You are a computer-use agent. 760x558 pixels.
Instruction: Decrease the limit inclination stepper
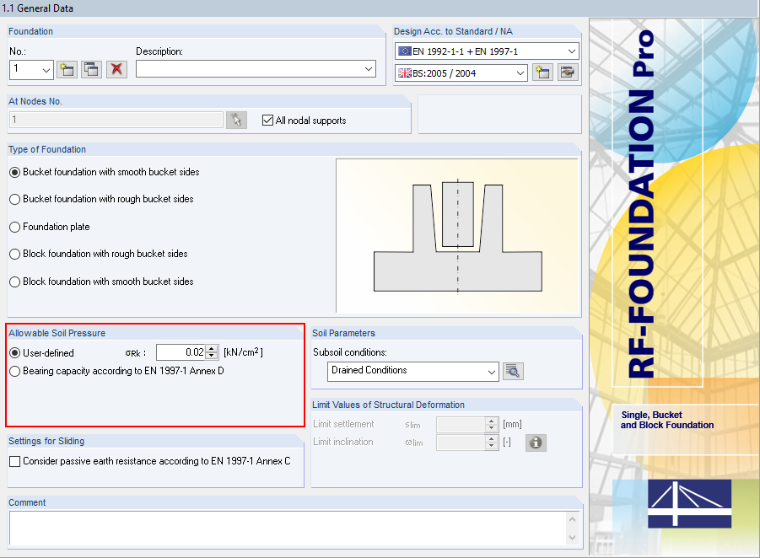(x=491, y=446)
